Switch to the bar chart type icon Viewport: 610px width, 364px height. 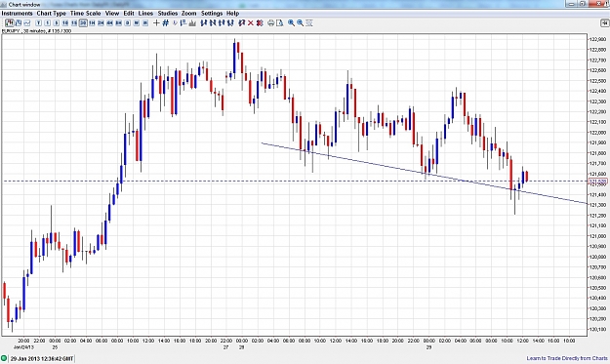click(19, 23)
